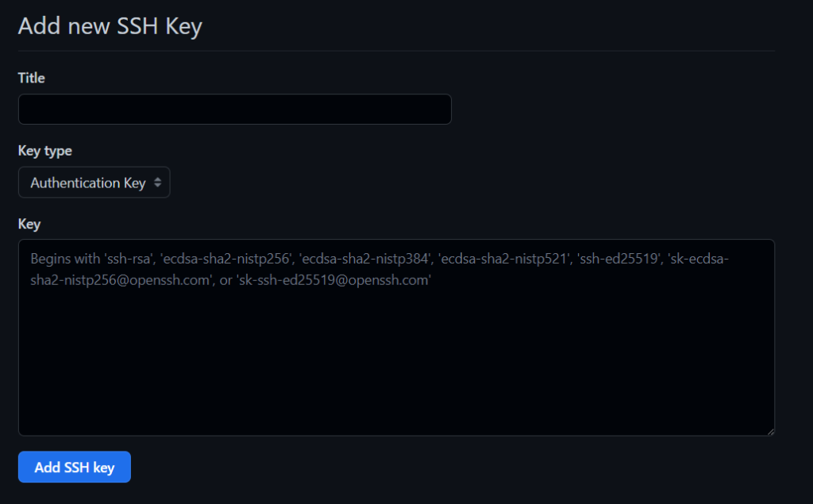The width and height of the screenshot is (813, 504).
Task: Click the 'SSH' word in the submit button
Action: coord(77,467)
